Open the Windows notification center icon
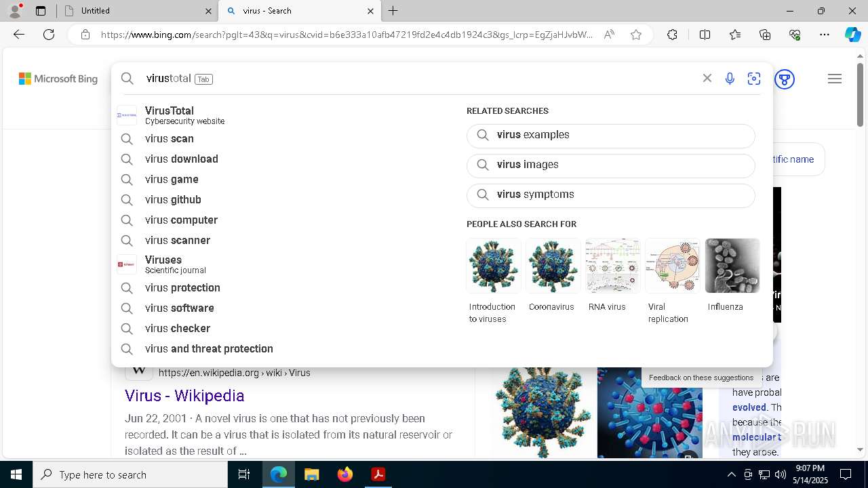This screenshot has width=868, height=488. [846, 474]
